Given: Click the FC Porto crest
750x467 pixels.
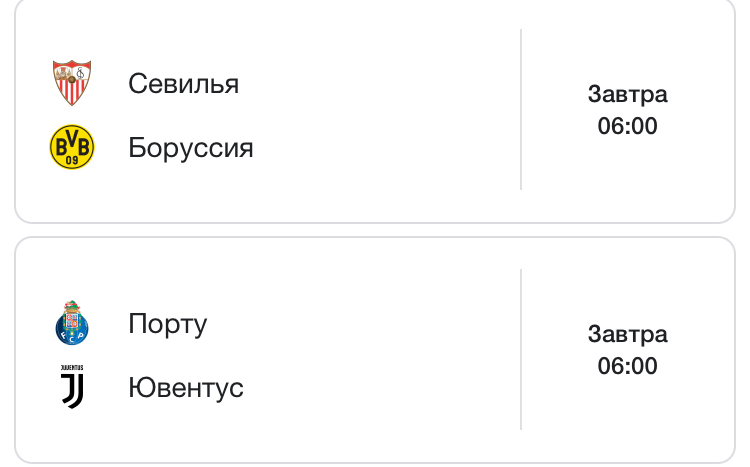Looking at the screenshot, I should [x=72, y=323].
